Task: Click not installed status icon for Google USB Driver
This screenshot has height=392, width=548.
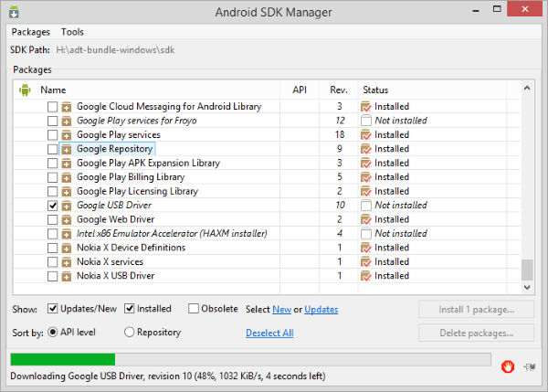Action: pyautogui.click(x=366, y=206)
